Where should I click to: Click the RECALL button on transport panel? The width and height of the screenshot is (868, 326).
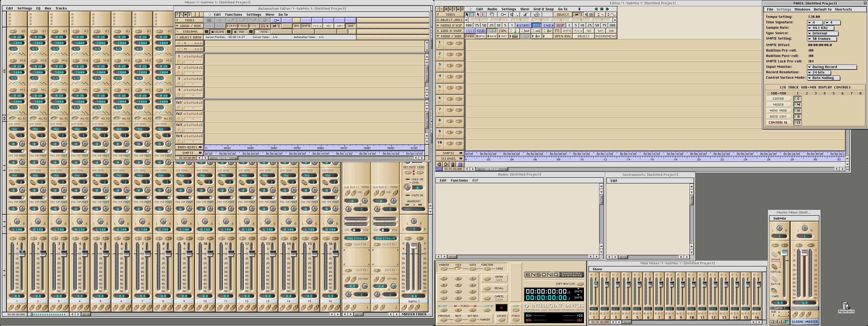(x=487, y=289)
